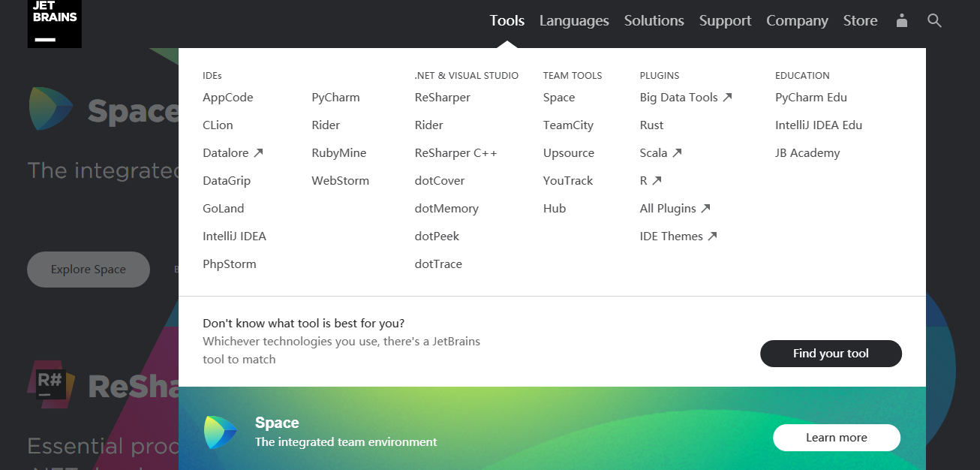Select the Support menu item
The height and width of the screenshot is (470, 980).
(x=724, y=20)
